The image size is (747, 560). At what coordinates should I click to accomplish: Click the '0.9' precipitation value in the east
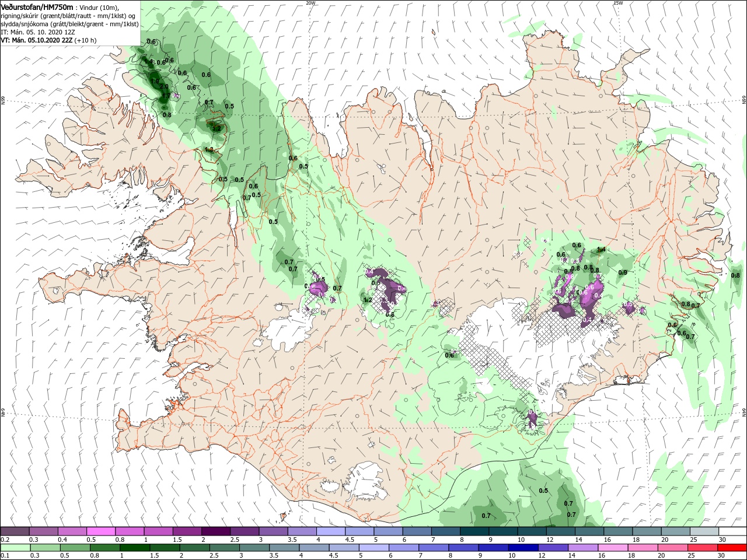[x=623, y=272]
